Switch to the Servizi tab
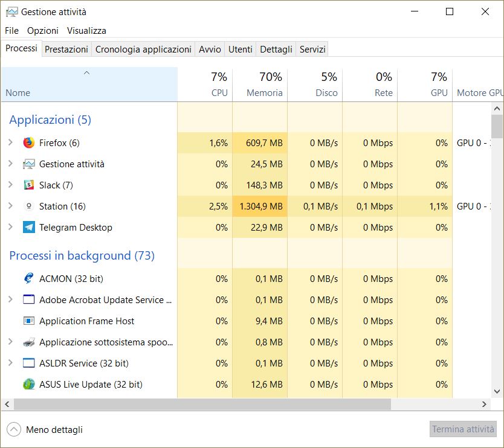The width and height of the screenshot is (504, 448). pyautogui.click(x=312, y=50)
